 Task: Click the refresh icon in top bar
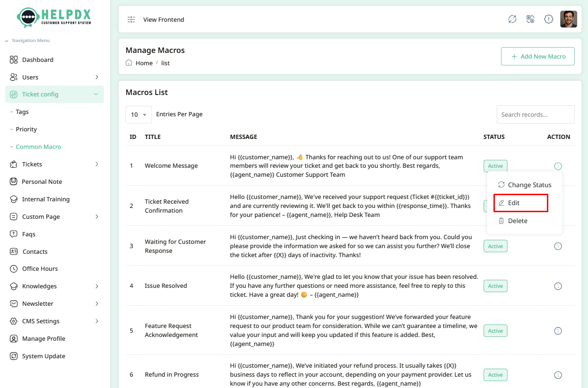pyautogui.click(x=512, y=19)
